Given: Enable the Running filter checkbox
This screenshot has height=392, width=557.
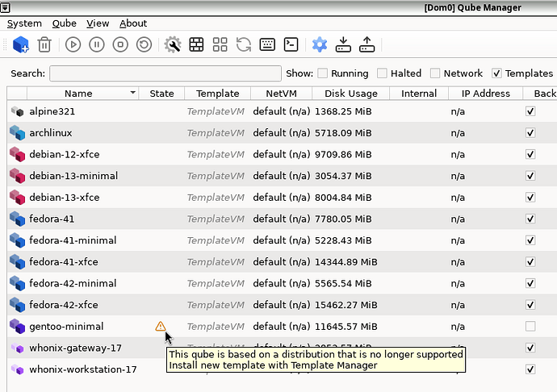Looking at the screenshot, I should point(323,73).
